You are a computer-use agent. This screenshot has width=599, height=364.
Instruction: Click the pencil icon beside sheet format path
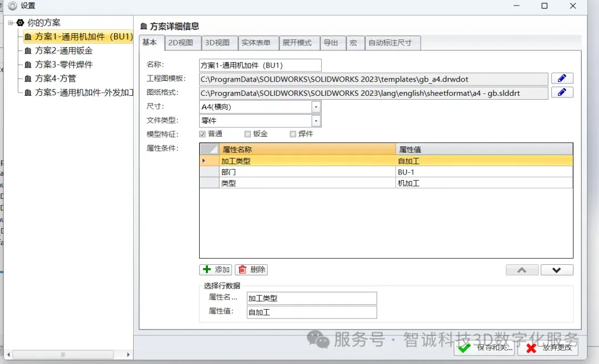(x=562, y=92)
